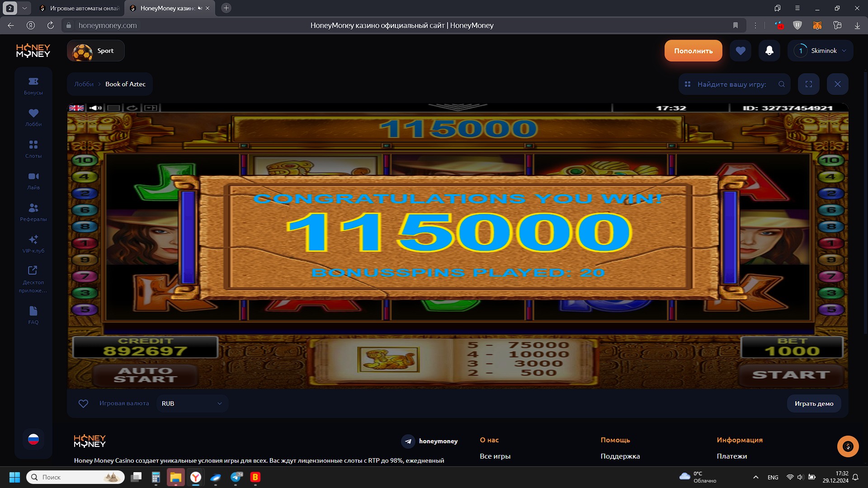Select left-side payline button 5
The width and height of the screenshot is (868, 488).
coord(84,310)
